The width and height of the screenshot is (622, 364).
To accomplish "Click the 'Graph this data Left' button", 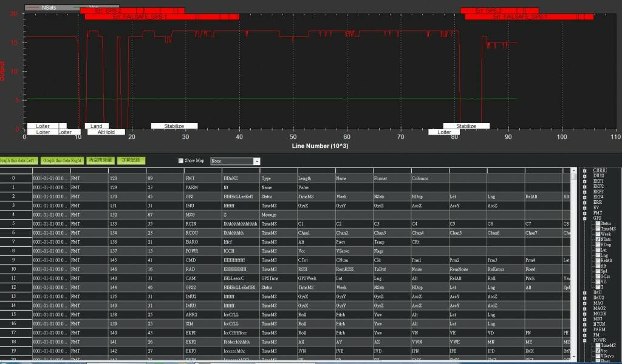I will (18, 161).
